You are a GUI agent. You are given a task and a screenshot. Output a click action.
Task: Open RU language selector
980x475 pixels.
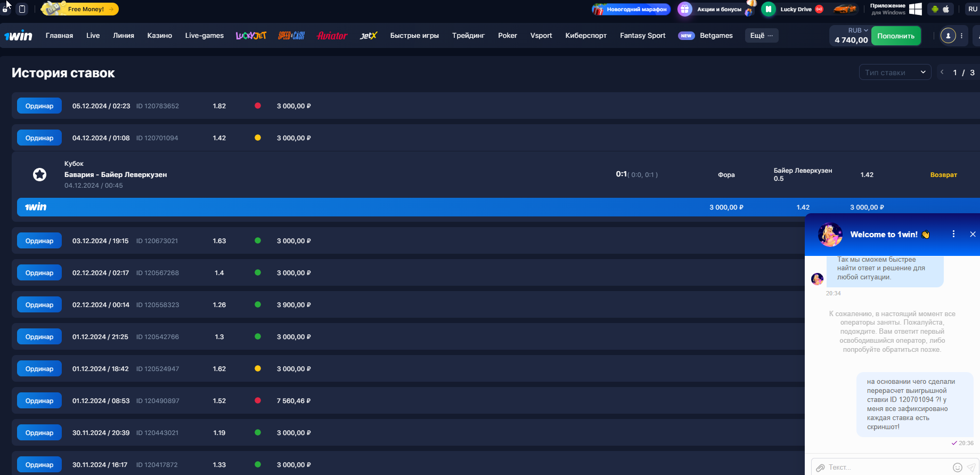click(973, 9)
